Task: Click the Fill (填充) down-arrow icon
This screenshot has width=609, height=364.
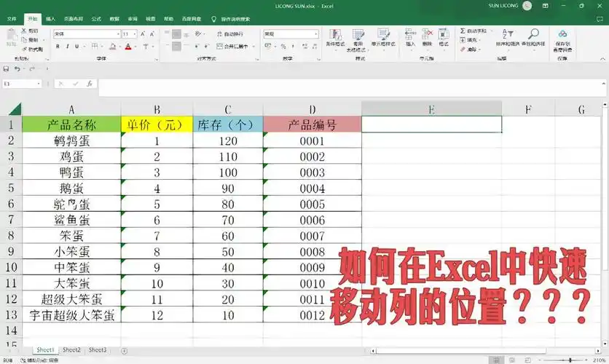Action: click(463, 40)
